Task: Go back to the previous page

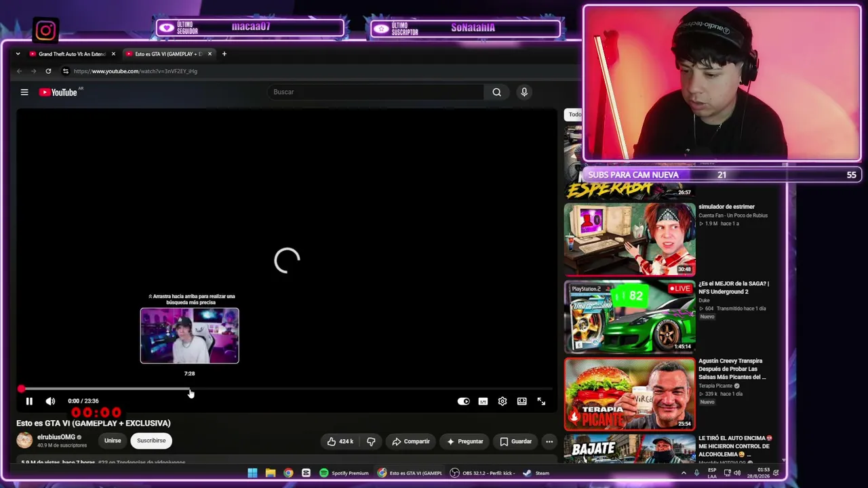Action: (x=19, y=71)
